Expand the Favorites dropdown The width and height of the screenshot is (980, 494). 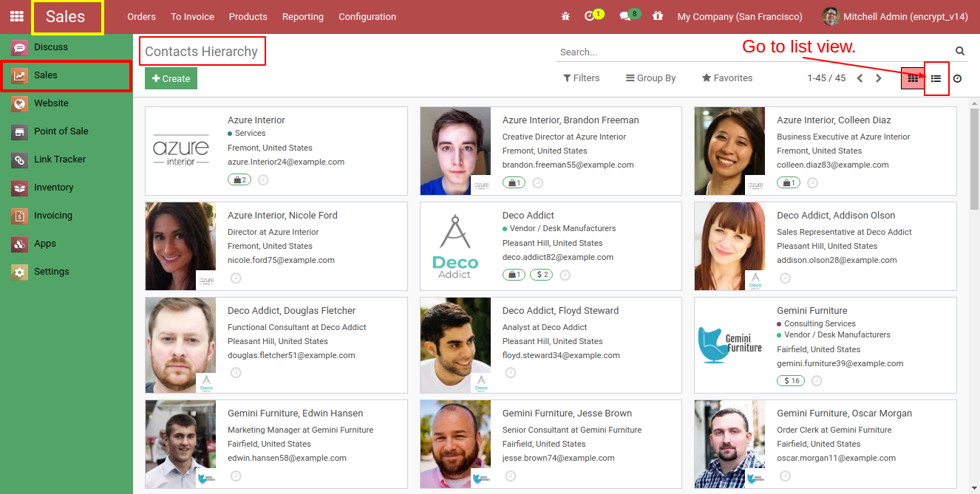[x=727, y=78]
